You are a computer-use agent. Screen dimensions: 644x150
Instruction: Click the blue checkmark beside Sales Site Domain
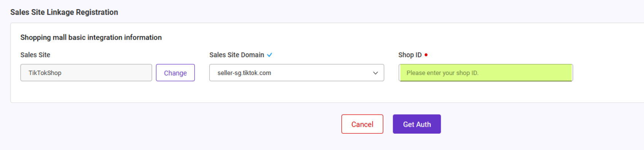269,55
